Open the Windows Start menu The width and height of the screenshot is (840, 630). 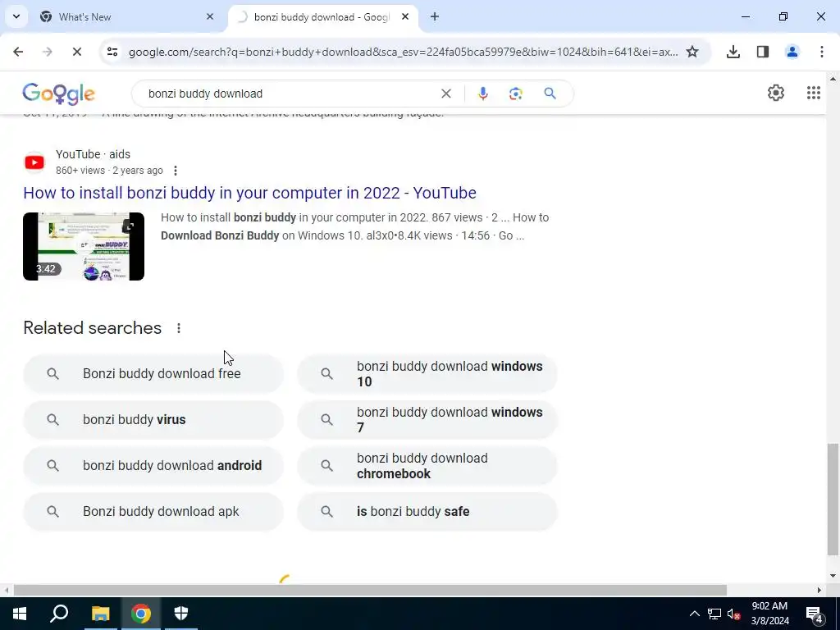(20, 614)
